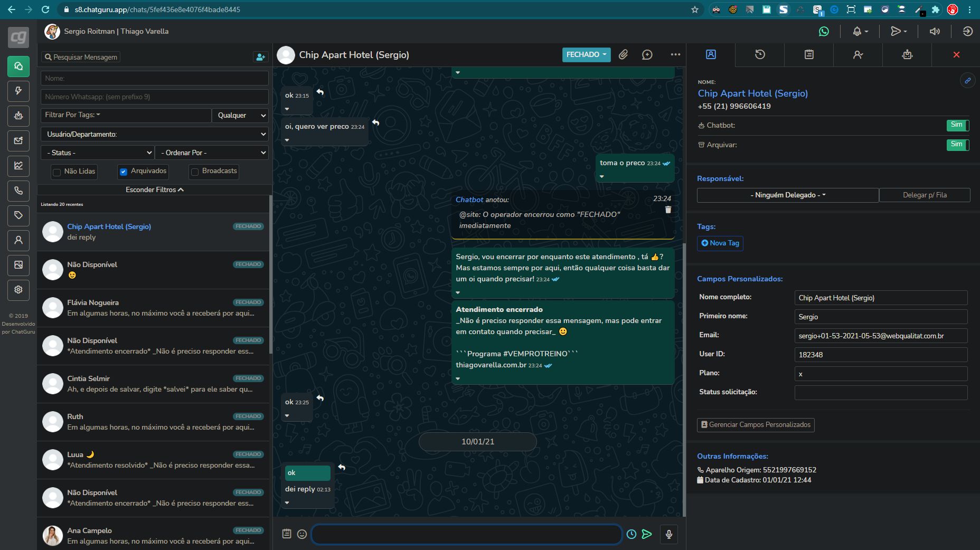Image resolution: width=980 pixels, height=550 pixels.
Task: Switch to the contact info tab
Action: (711, 55)
